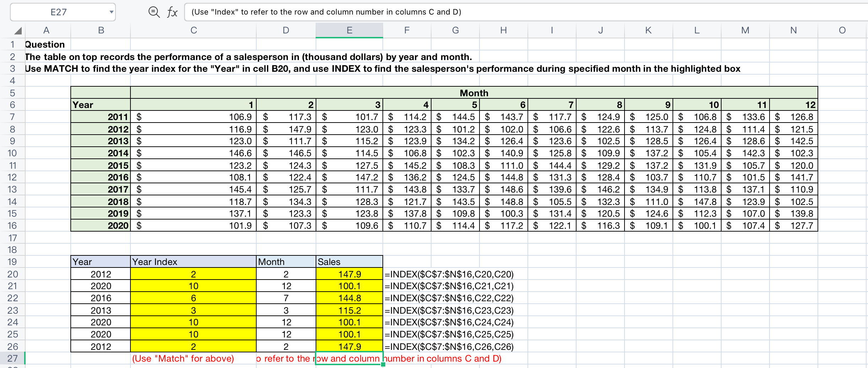
Task: Click the "Year" header in row 6
Action: coord(101,105)
